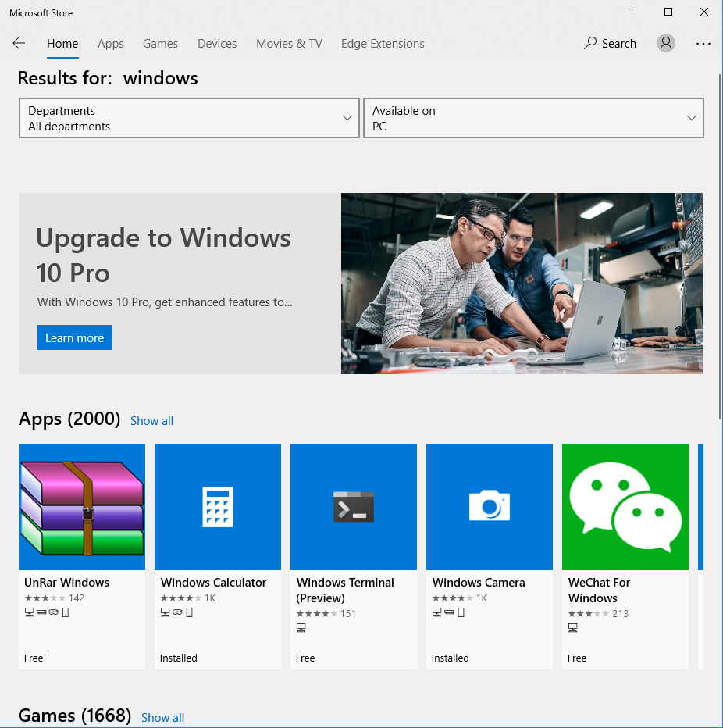Viewport: 723px width, 728px height.
Task: Open the WeChat For Windows tile icon
Action: pos(625,506)
